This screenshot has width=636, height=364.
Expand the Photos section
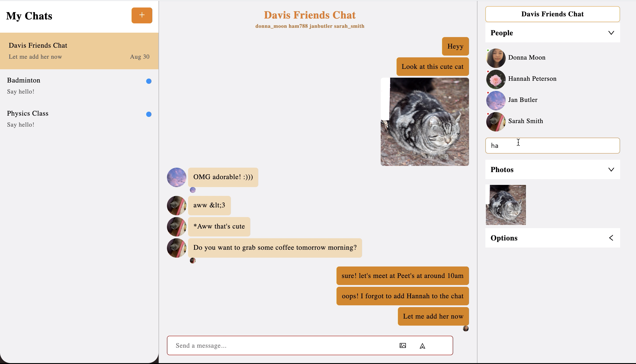(611, 169)
